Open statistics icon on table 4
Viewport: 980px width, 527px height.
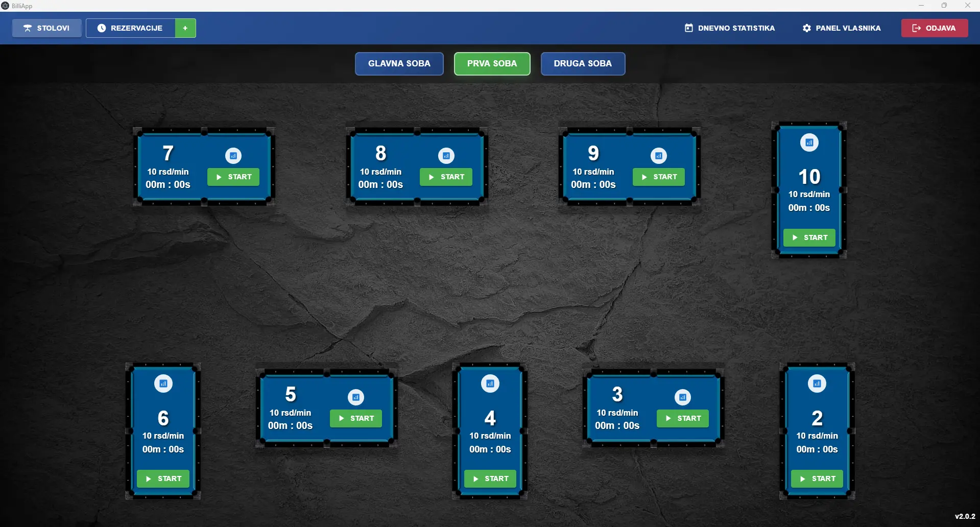490,384
